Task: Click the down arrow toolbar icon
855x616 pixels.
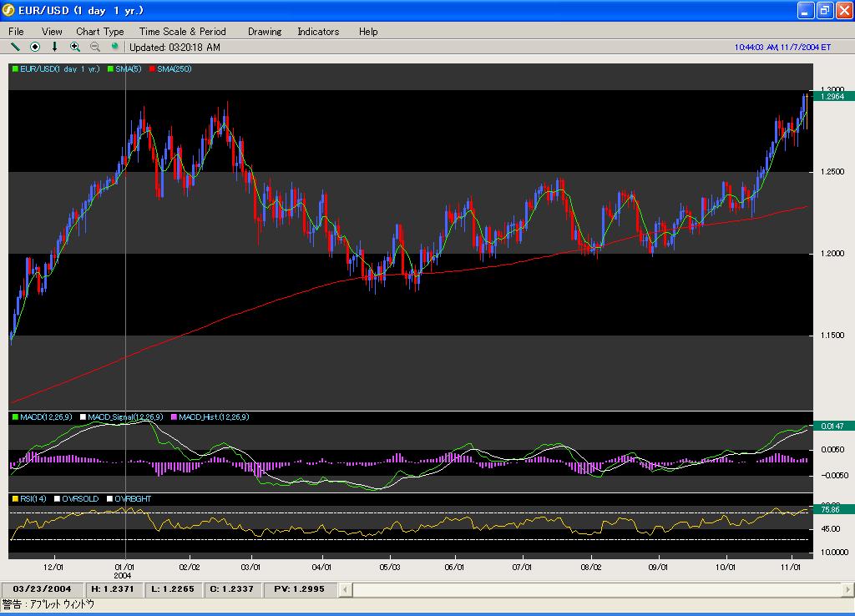Action: tap(54, 47)
